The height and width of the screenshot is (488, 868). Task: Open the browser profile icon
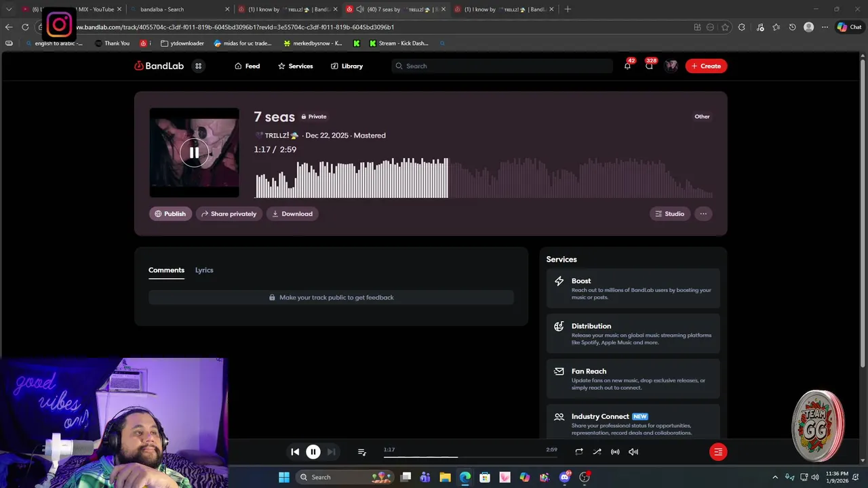(x=808, y=27)
